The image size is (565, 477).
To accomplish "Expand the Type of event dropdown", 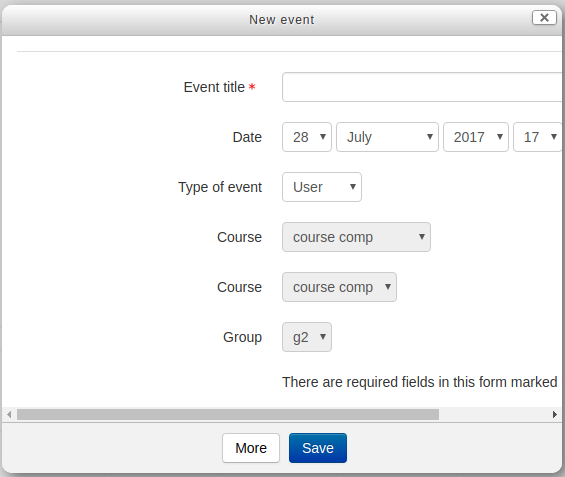I will coord(322,187).
